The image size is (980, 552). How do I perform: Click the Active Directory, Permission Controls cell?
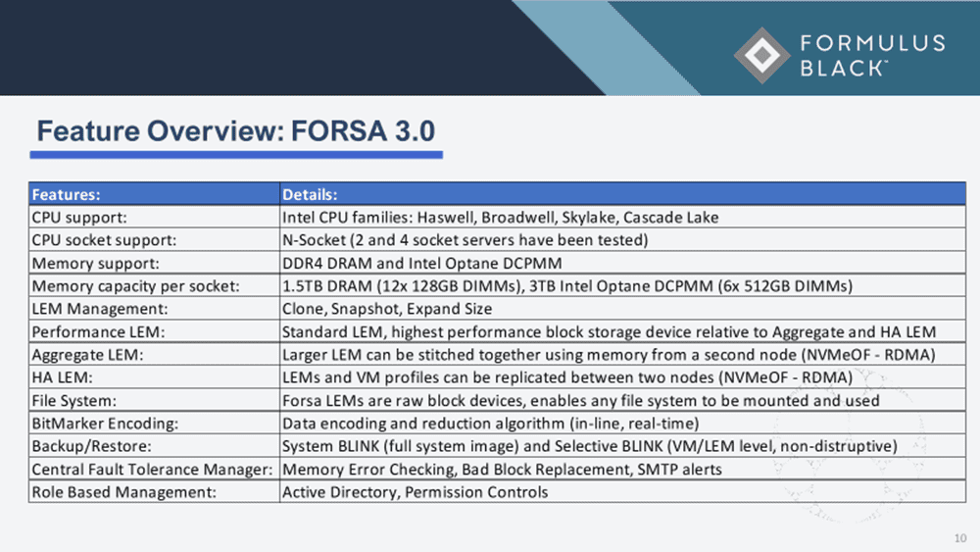coord(415,492)
